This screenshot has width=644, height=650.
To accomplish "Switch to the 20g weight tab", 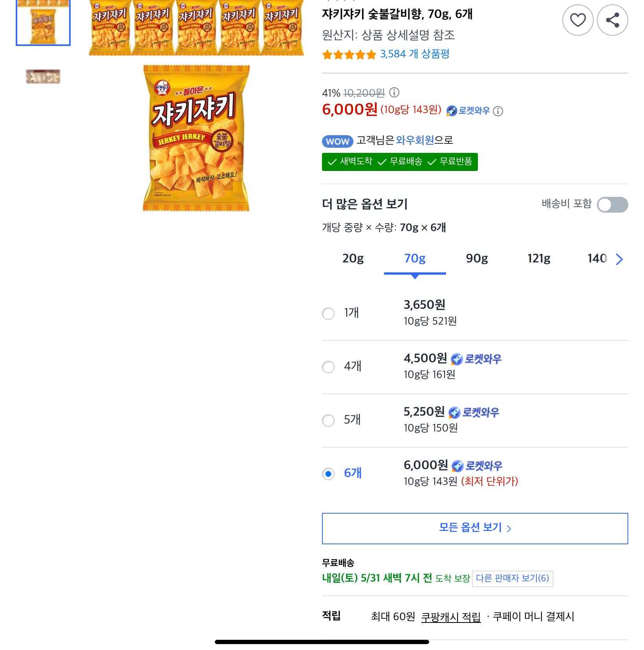I will [x=353, y=259].
